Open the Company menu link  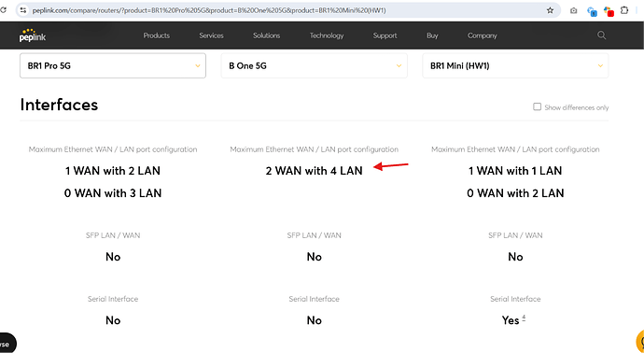(x=483, y=35)
